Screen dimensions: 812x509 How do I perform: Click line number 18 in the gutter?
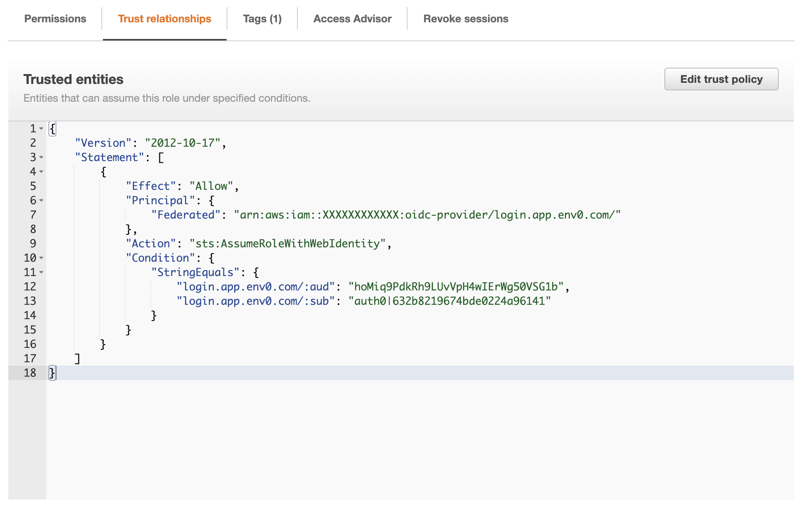[30, 373]
